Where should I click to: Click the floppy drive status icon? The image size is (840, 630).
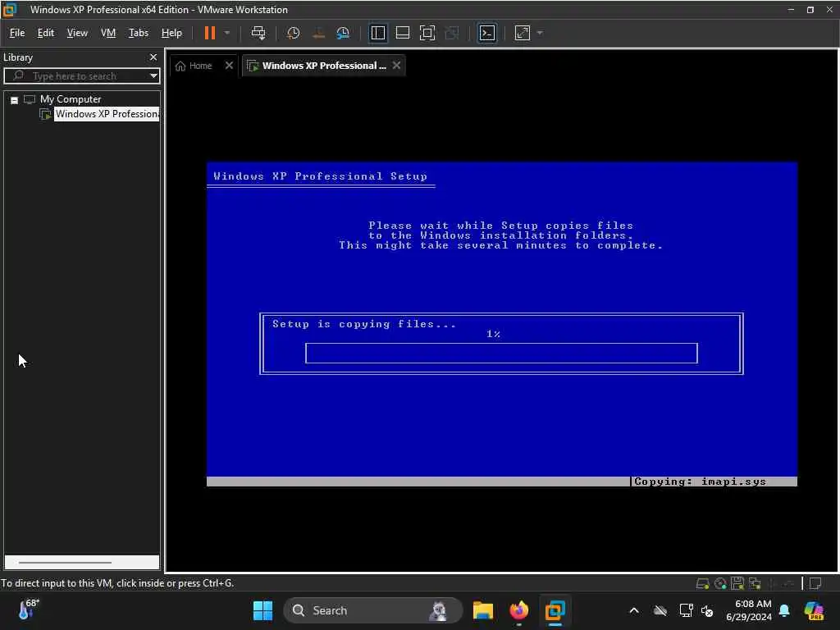[737, 583]
